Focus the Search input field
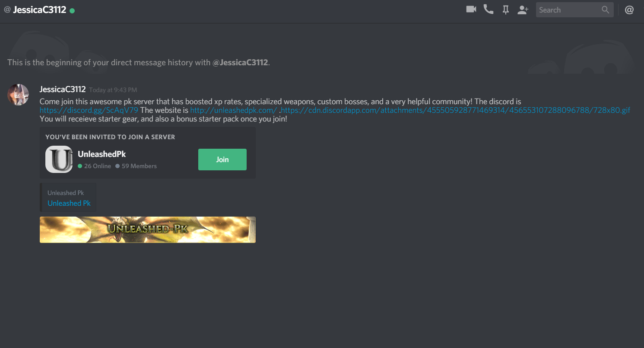 click(x=574, y=10)
